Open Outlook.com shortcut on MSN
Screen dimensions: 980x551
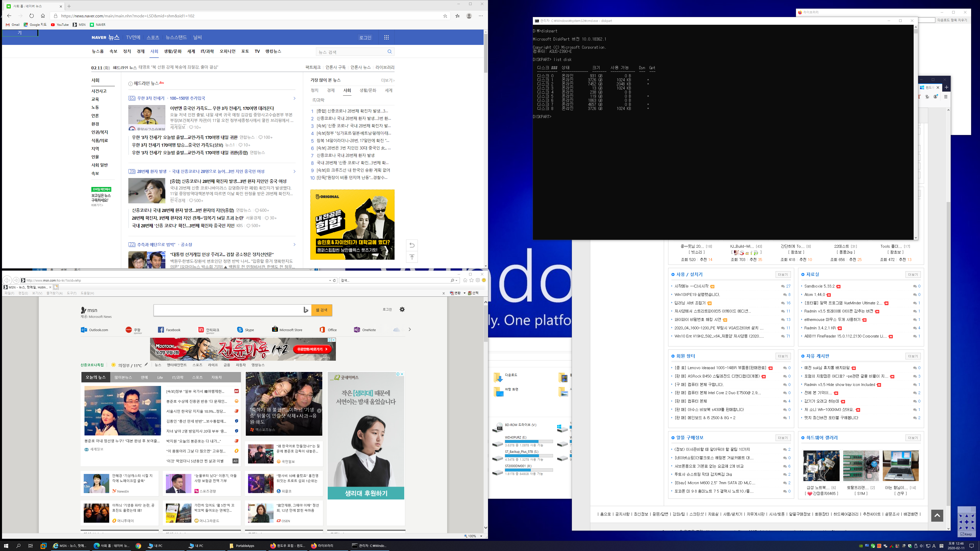[x=94, y=330]
